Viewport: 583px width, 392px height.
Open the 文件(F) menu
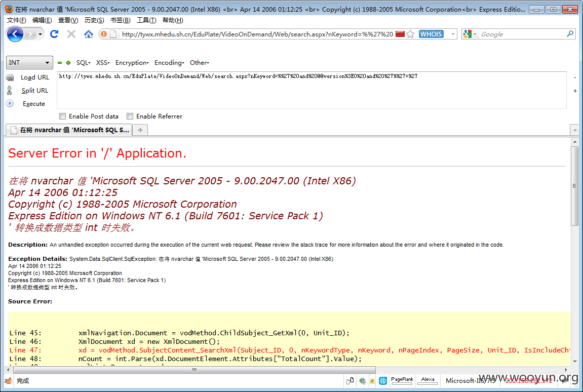(16, 20)
